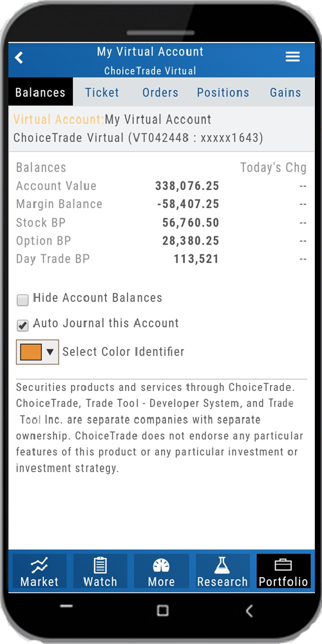Open the hamburger menu

(292, 57)
